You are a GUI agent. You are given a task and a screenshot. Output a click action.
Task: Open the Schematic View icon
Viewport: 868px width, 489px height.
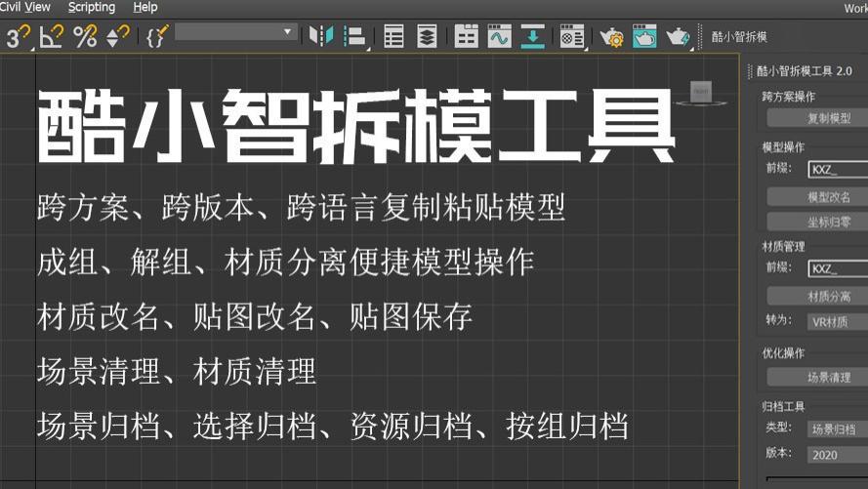click(532, 36)
